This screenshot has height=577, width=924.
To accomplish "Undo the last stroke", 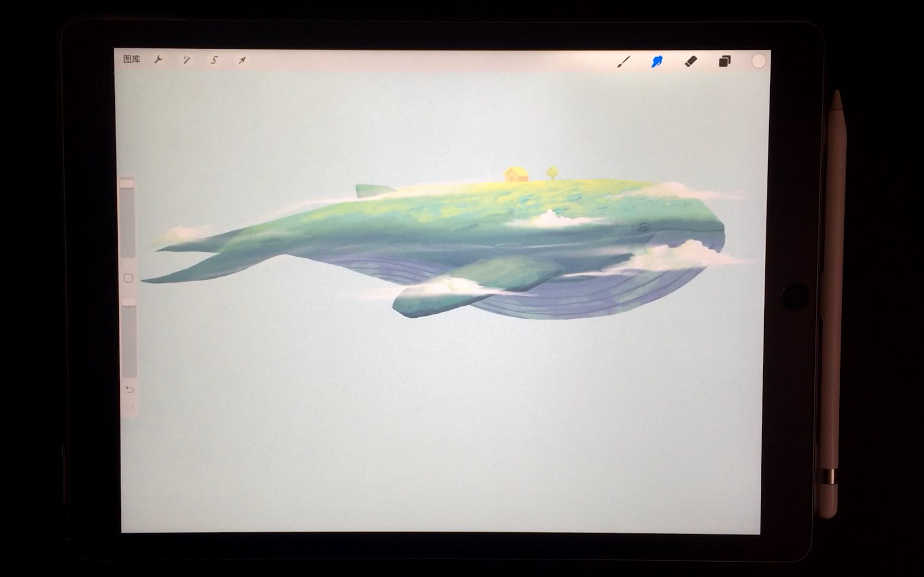I will click(130, 390).
